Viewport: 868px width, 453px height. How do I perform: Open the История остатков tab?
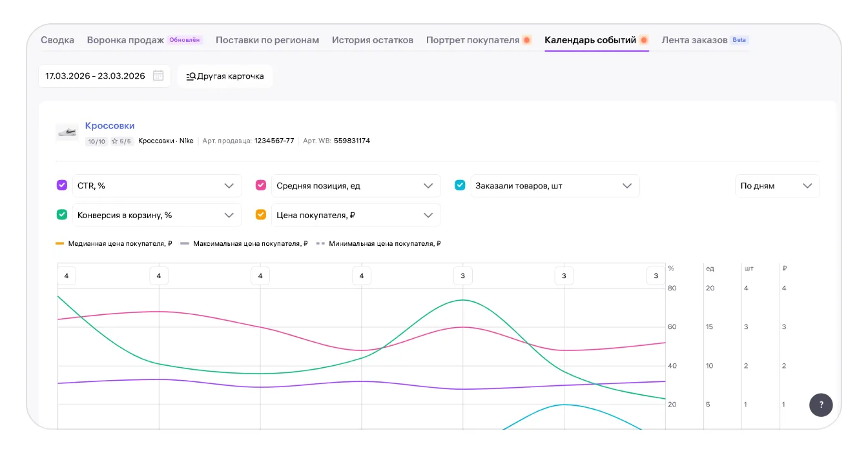pos(372,40)
